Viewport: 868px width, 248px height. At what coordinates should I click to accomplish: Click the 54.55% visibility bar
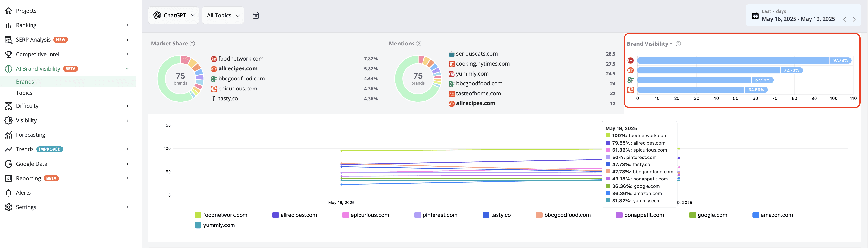(x=703, y=90)
